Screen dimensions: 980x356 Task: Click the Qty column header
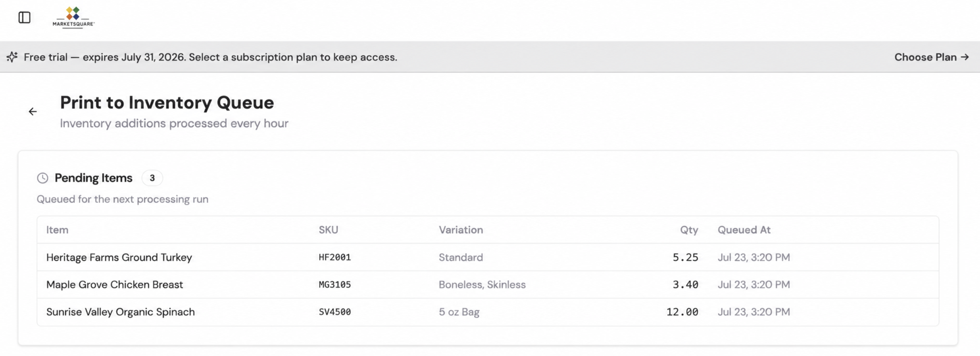point(689,230)
